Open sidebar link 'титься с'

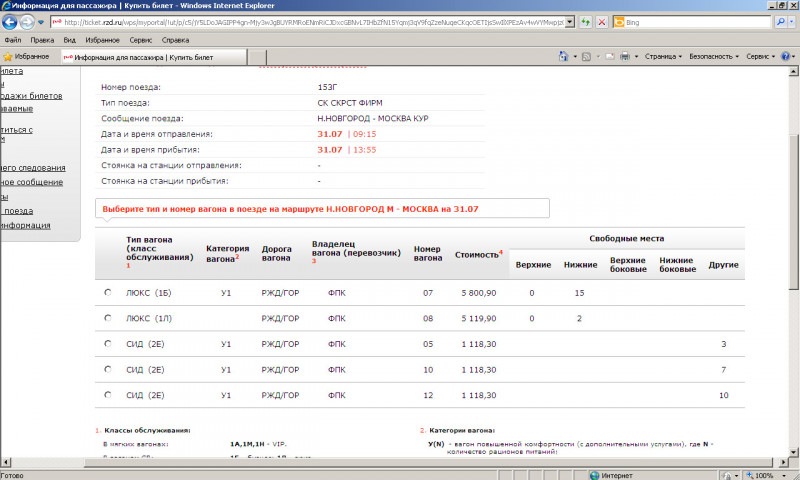click(16, 130)
